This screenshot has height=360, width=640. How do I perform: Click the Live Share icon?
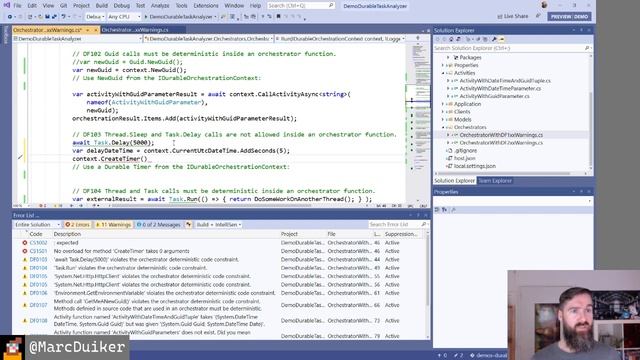coord(500,16)
